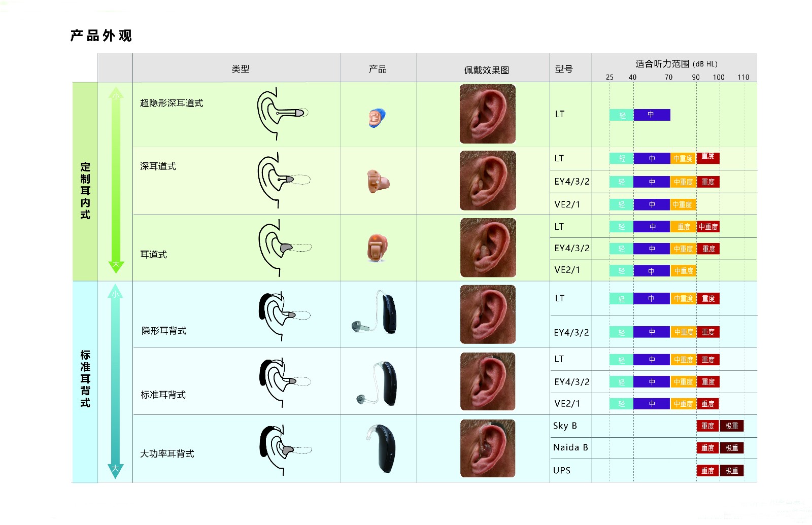Click the green size arrow for 定制耳内式
Viewport: 812px width, 525px height.
coord(116,180)
